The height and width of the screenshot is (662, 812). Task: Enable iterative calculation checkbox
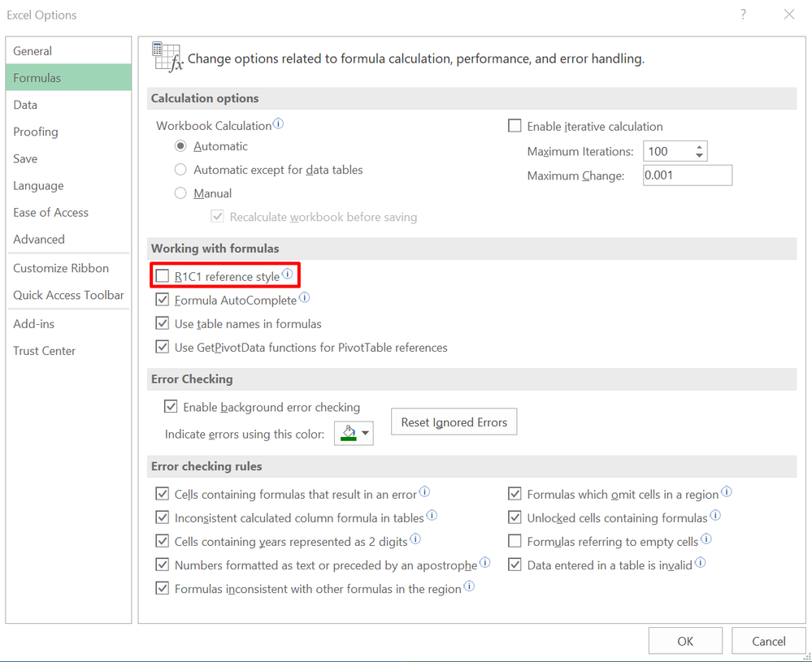tap(515, 126)
